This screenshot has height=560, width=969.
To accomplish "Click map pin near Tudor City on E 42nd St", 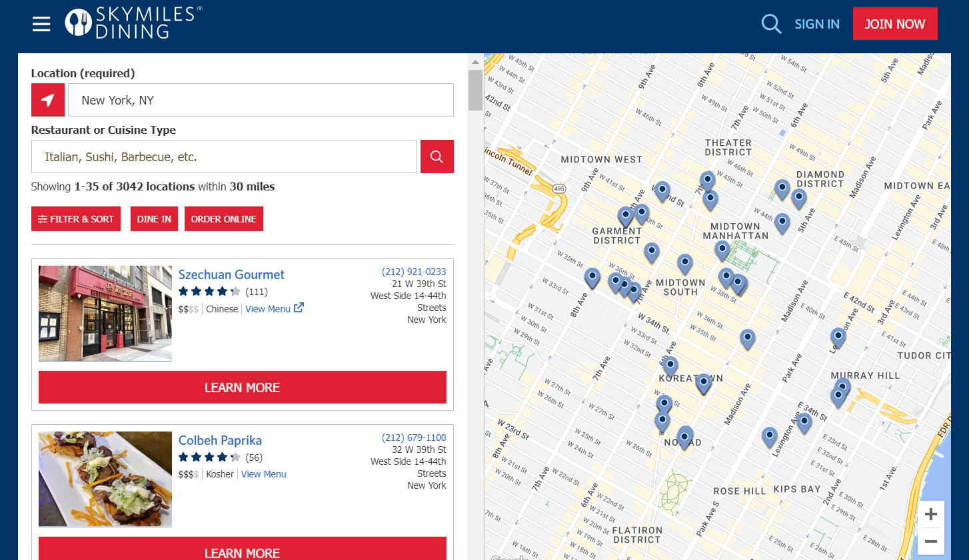I will click(x=838, y=337).
